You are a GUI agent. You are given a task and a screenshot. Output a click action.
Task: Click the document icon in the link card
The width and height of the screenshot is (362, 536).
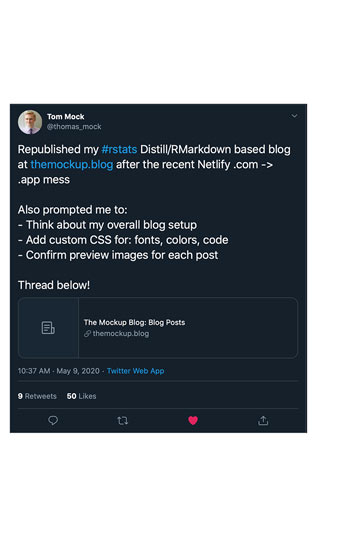[x=48, y=328]
